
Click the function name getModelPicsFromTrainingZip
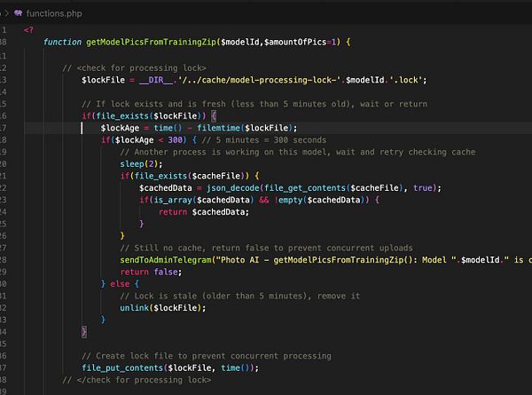pyautogui.click(x=151, y=42)
